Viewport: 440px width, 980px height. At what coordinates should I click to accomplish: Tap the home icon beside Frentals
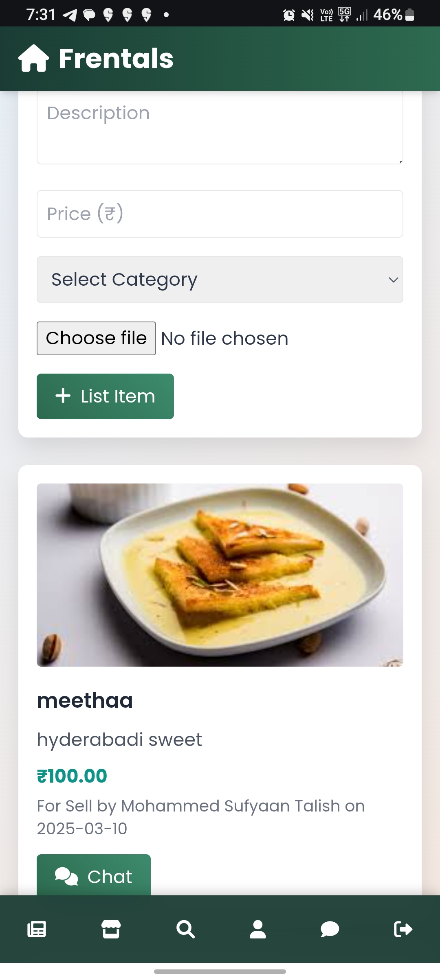[x=33, y=59]
